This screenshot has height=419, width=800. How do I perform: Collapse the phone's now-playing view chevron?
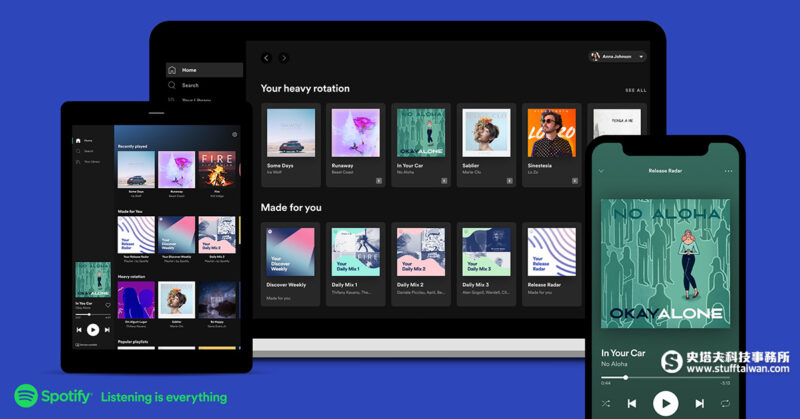[x=602, y=171]
